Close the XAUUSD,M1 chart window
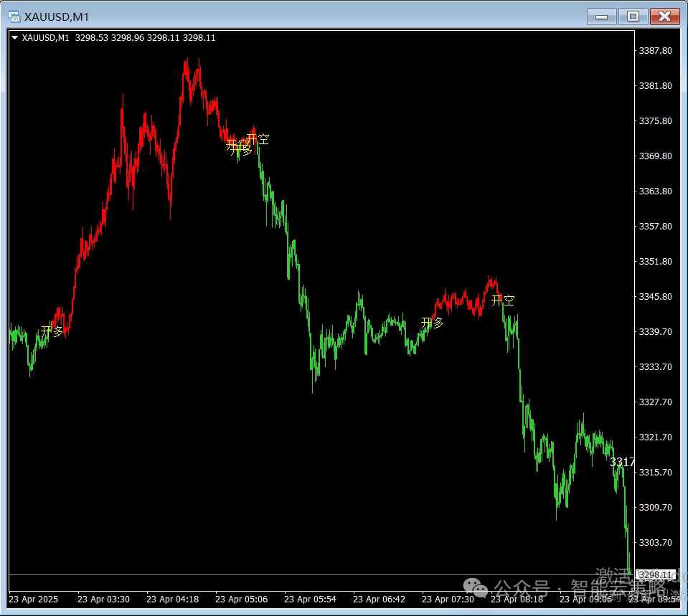688x616 pixels. point(665,16)
